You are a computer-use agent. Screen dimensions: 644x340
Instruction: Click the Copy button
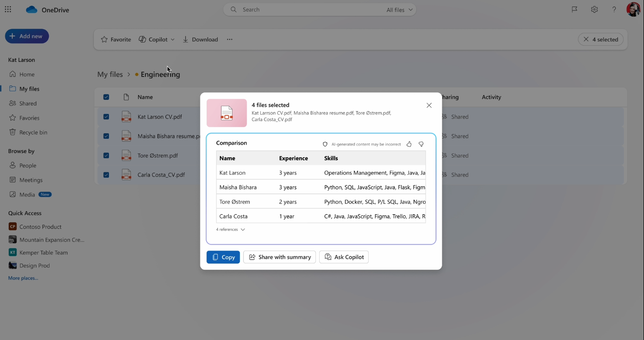(x=223, y=257)
